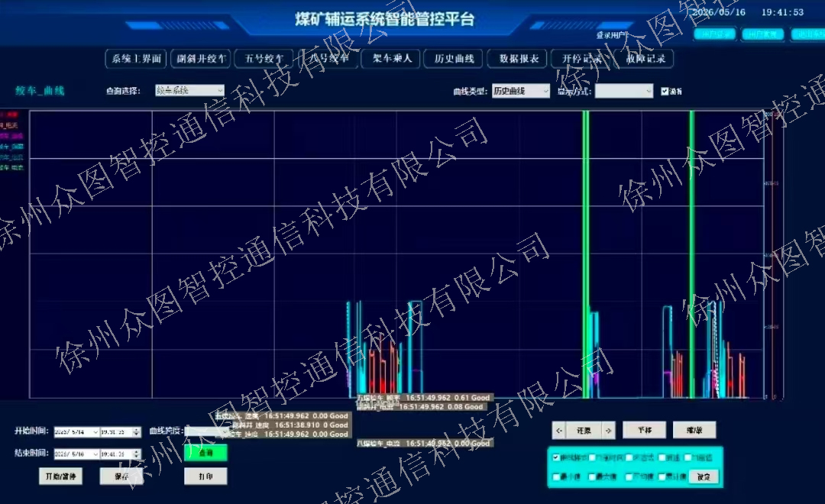Viewport: 825px width, 504px height.
Task: Click the 19:41:53 clock display
Action: coord(782,12)
